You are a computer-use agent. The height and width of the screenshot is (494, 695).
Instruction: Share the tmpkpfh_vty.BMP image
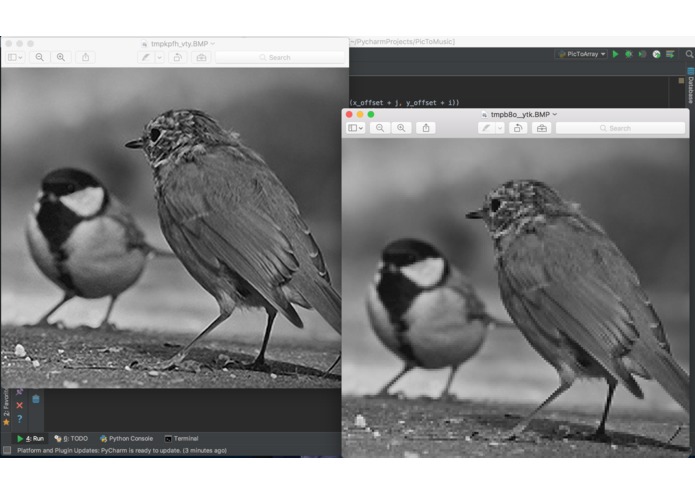(86, 57)
